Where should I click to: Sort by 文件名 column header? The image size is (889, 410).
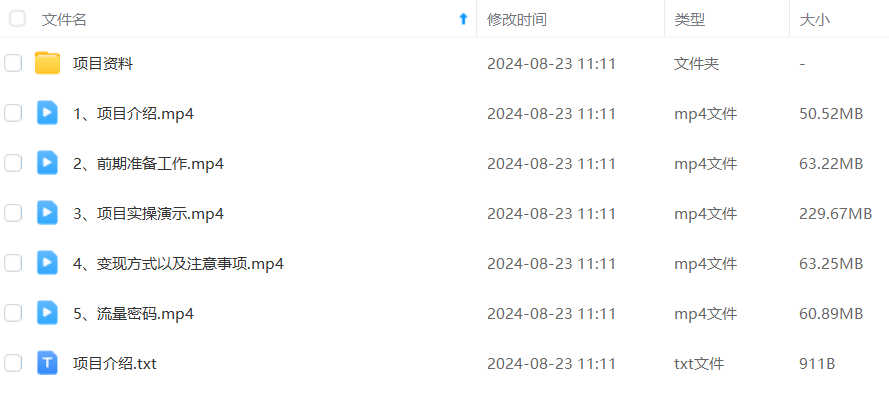(x=64, y=20)
